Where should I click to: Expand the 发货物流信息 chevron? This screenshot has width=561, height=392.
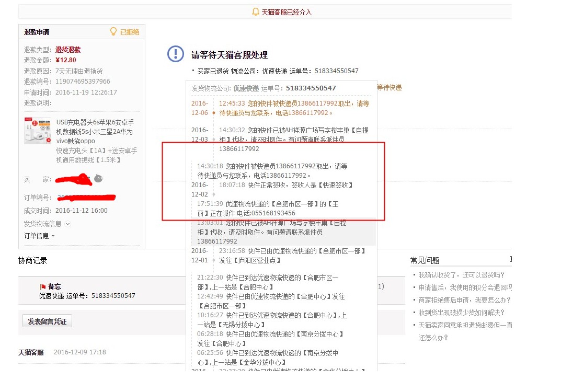[67, 224]
